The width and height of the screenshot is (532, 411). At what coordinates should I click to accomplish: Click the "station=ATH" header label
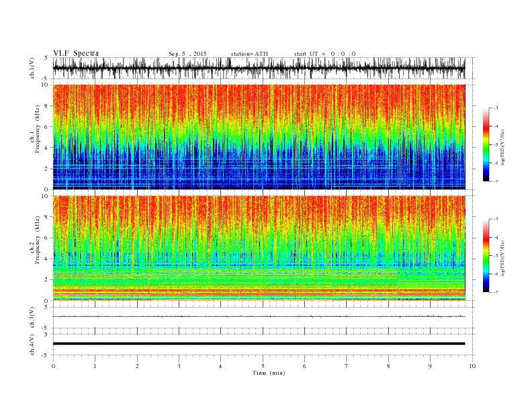pyautogui.click(x=249, y=54)
